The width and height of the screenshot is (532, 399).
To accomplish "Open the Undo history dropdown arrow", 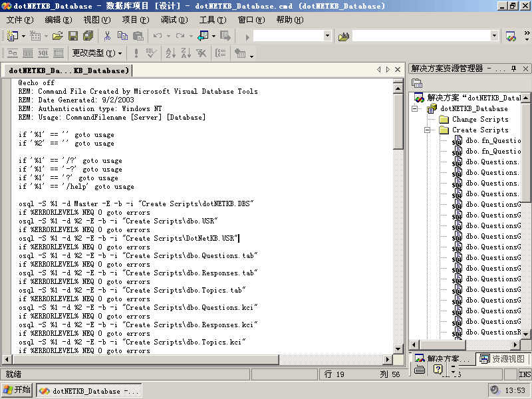I will 168,36.
